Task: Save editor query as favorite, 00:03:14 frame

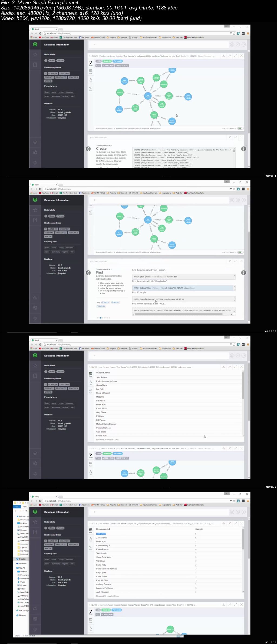Action: (232, 44)
